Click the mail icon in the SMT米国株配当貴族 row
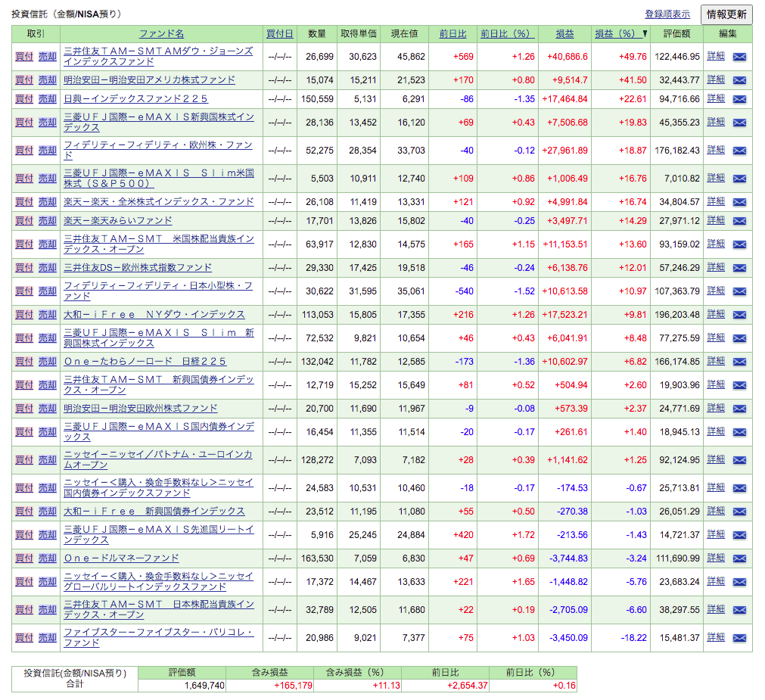 pyautogui.click(x=739, y=244)
